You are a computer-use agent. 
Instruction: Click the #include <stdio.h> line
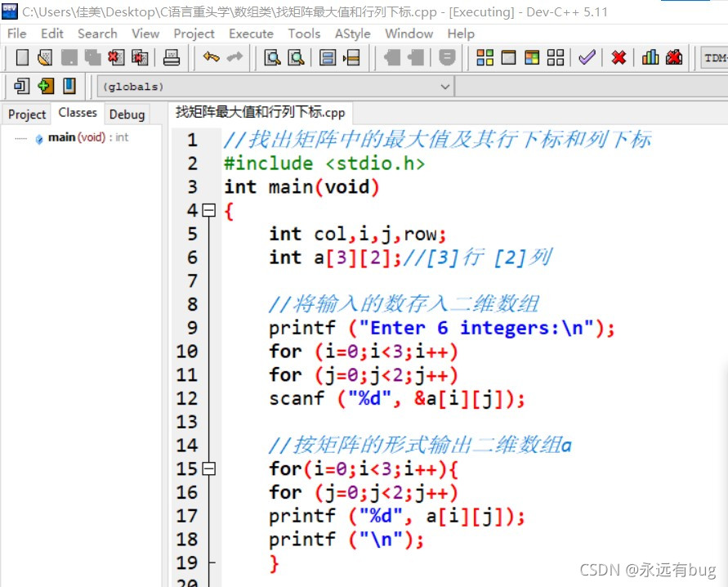tap(324, 164)
